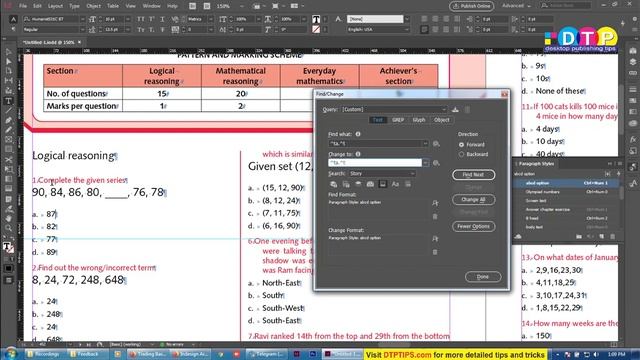Screen dimensions: 640x360
Task: Expand the Change to history dropdown arrow
Action: point(426,163)
